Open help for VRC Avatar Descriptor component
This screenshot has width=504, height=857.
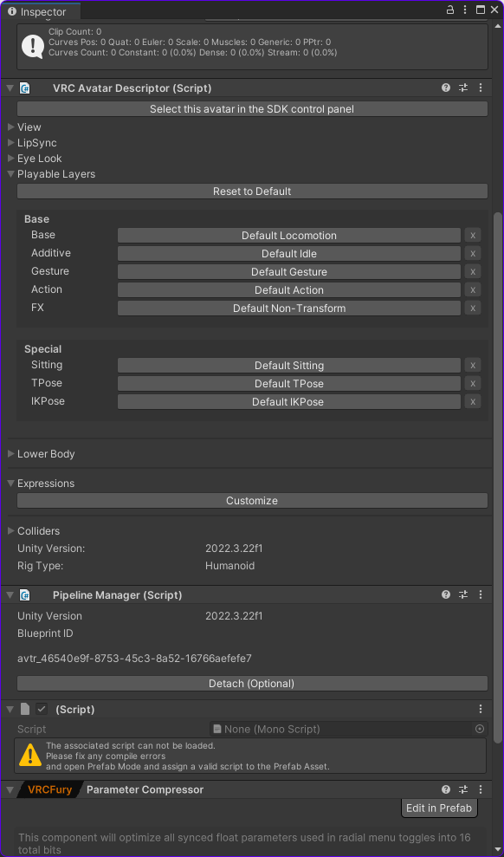pos(446,88)
